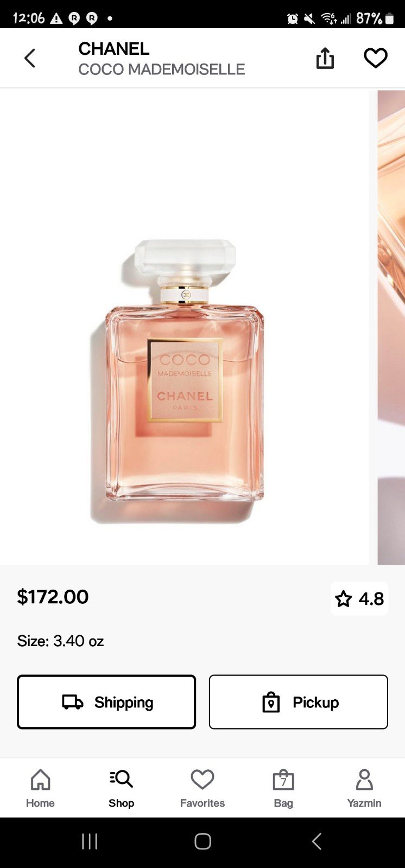
Task: Go to Home tab
Action: click(x=41, y=789)
